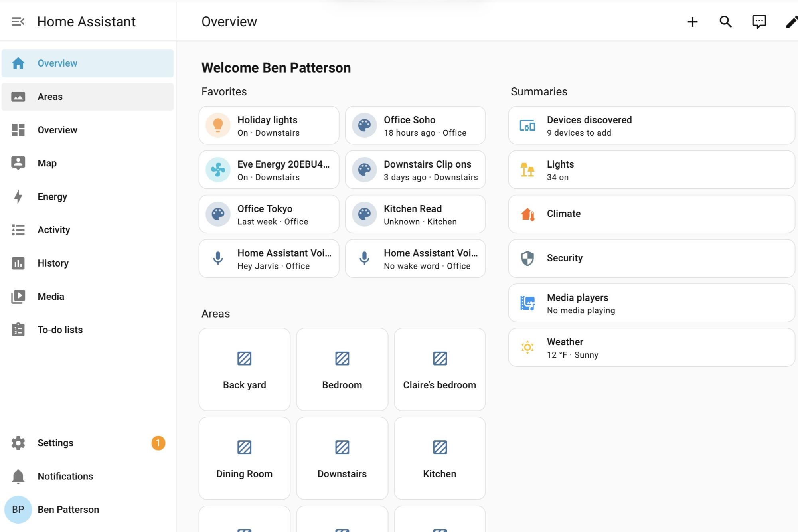Go to History in the sidebar
The width and height of the screenshot is (798, 532).
click(53, 263)
